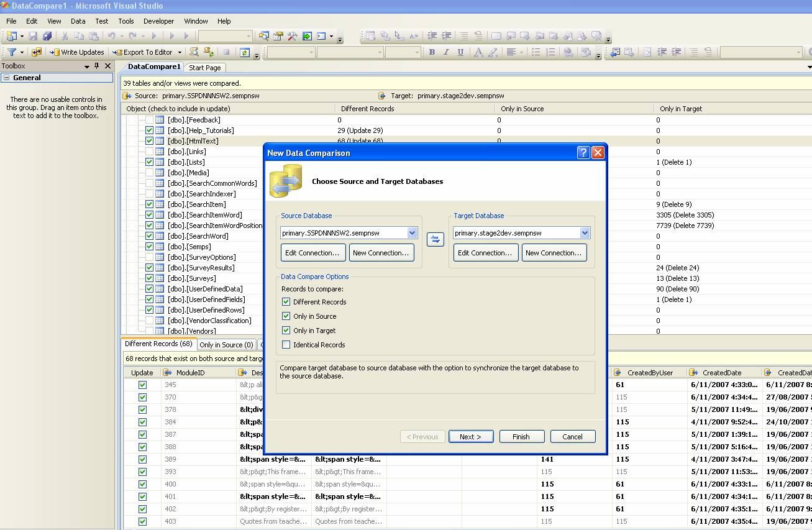
Task: Toggle Italic formatting icon
Action: coord(446,52)
